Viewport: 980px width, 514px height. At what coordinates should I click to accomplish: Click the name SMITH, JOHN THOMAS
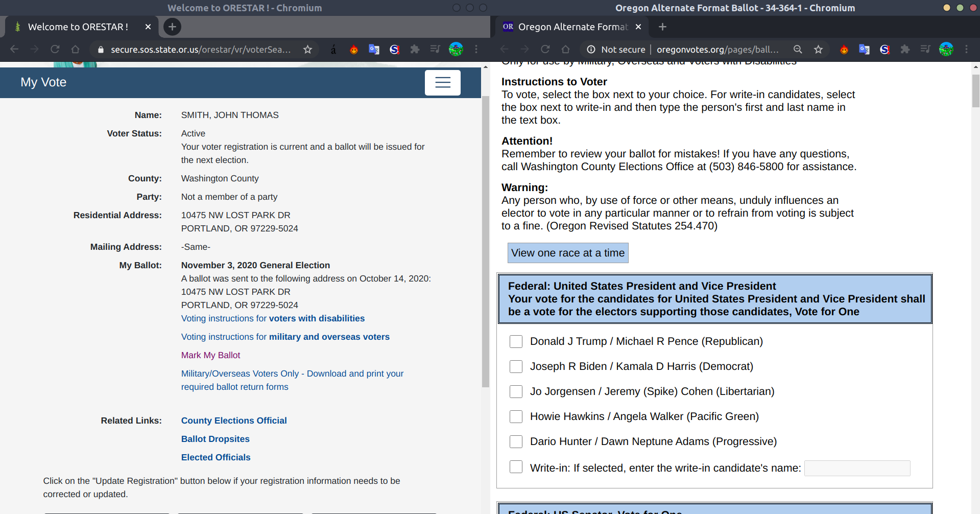click(x=230, y=115)
